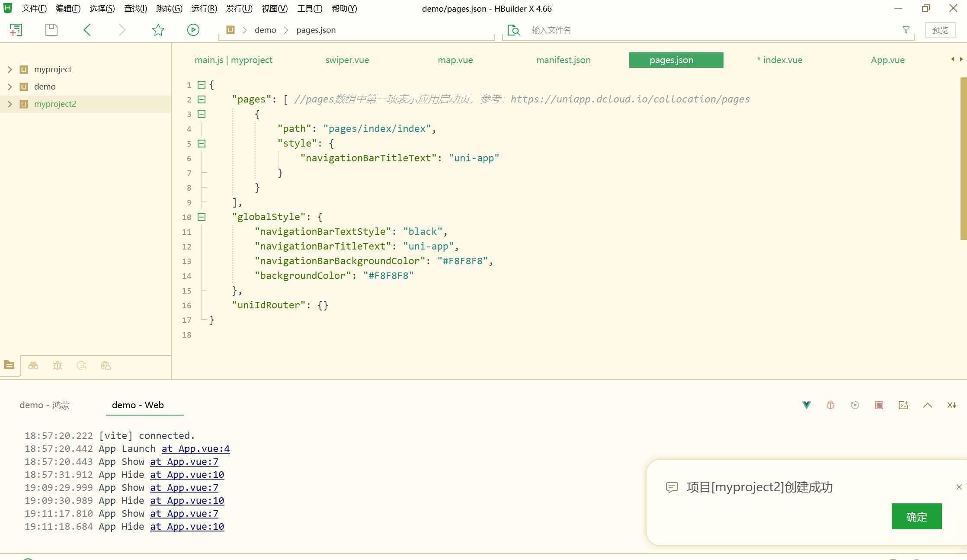Viewport: 967px width, 560px height.
Task: Open the 运行(R) menu
Action: pos(204,8)
